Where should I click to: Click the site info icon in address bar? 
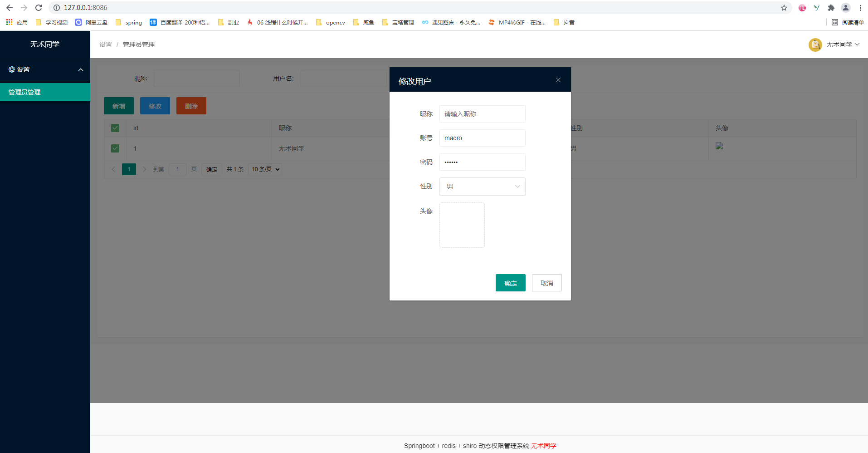point(57,8)
